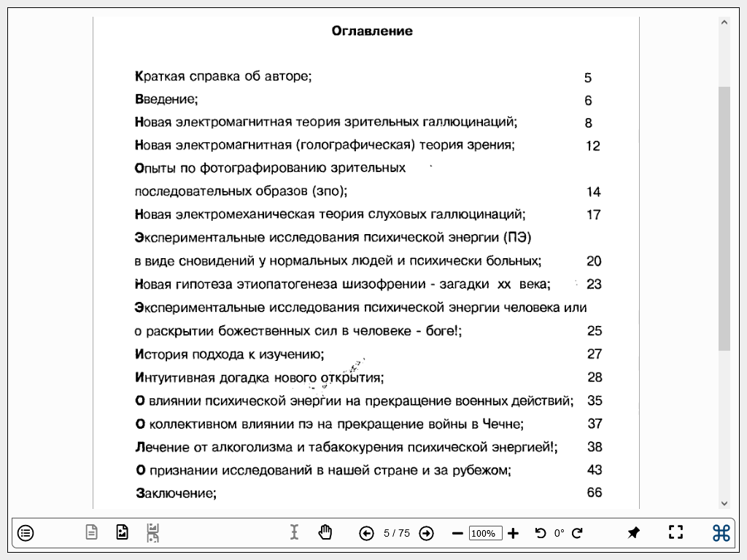
Task: Click the История подхода к изучению entry
Action: pyautogui.click(x=230, y=354)
